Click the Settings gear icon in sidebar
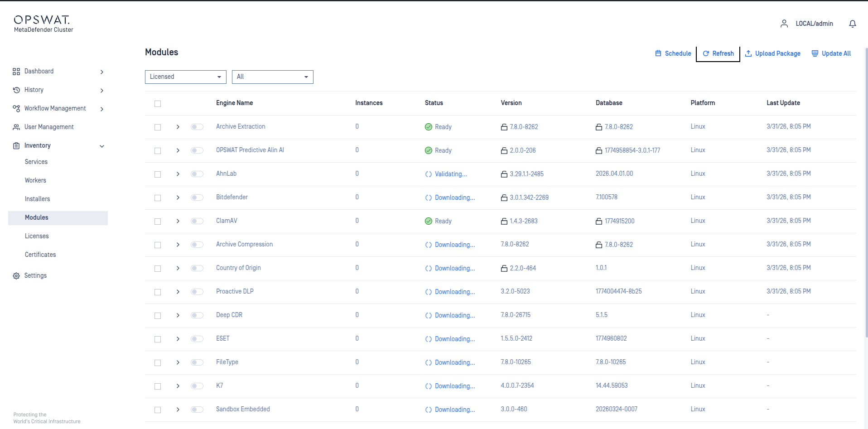Viewport: 868px width, 429px height. pos(16,276)
